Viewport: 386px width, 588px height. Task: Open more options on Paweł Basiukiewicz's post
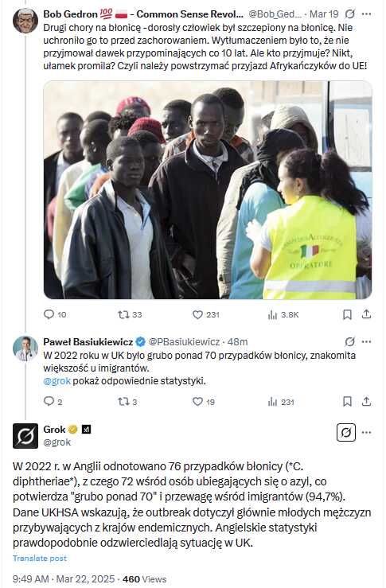click(x=366, y=341)
